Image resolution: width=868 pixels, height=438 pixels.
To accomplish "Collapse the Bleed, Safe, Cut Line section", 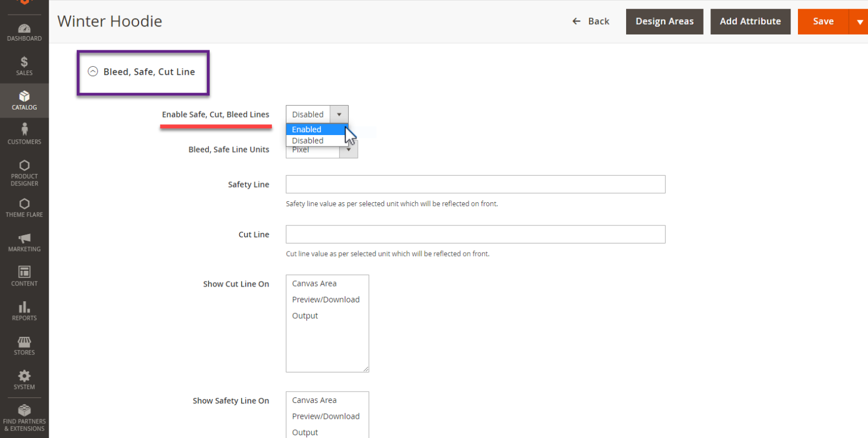I will pyautogui.click(x=93, y=72).
